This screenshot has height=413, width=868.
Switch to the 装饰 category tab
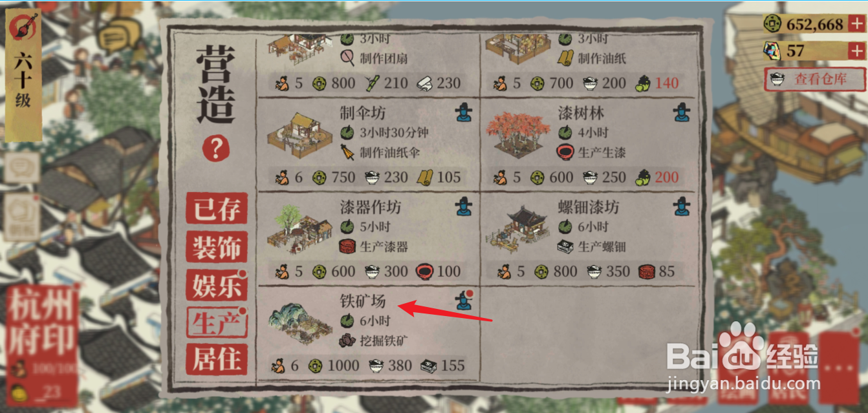pyautogui.click(x=217, y=248)
